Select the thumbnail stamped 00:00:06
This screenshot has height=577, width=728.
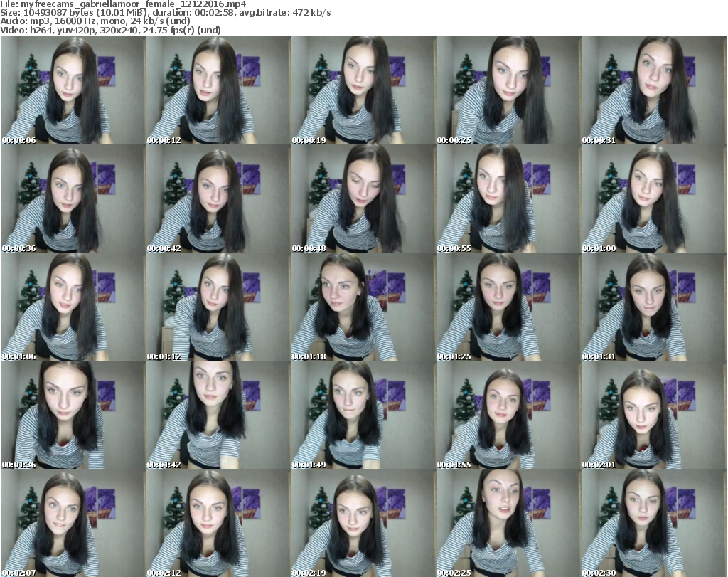[73, 90]
